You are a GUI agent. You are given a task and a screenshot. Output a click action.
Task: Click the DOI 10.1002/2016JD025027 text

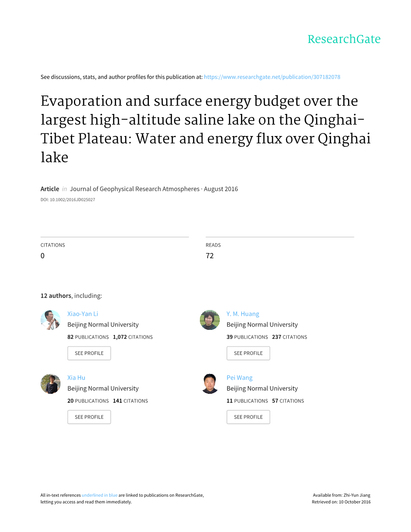[x=68, y=200]
